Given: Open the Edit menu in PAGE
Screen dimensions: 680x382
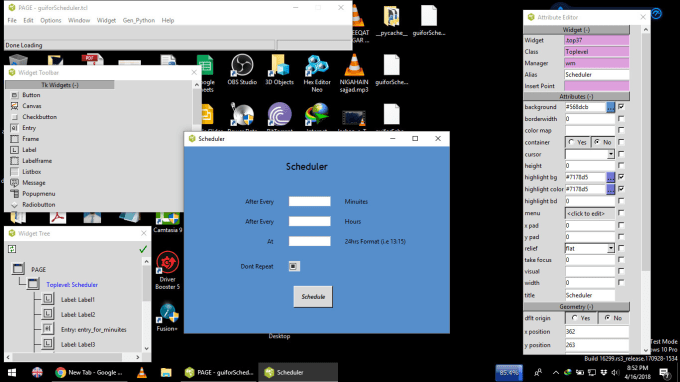Looking at the screenshot, I should (28, 20).
